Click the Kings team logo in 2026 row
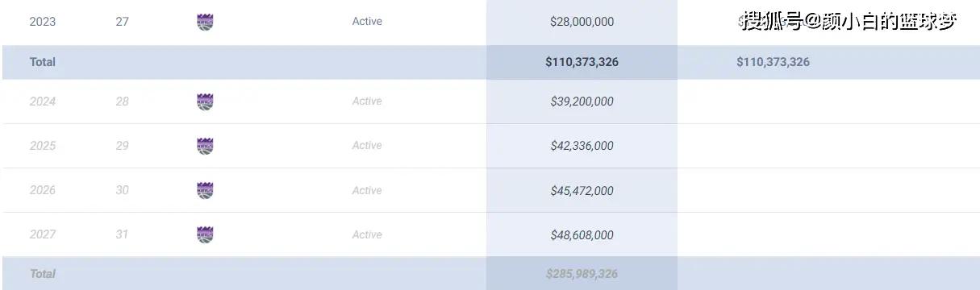This screenshot has height=290, width=980. point(205,190)
